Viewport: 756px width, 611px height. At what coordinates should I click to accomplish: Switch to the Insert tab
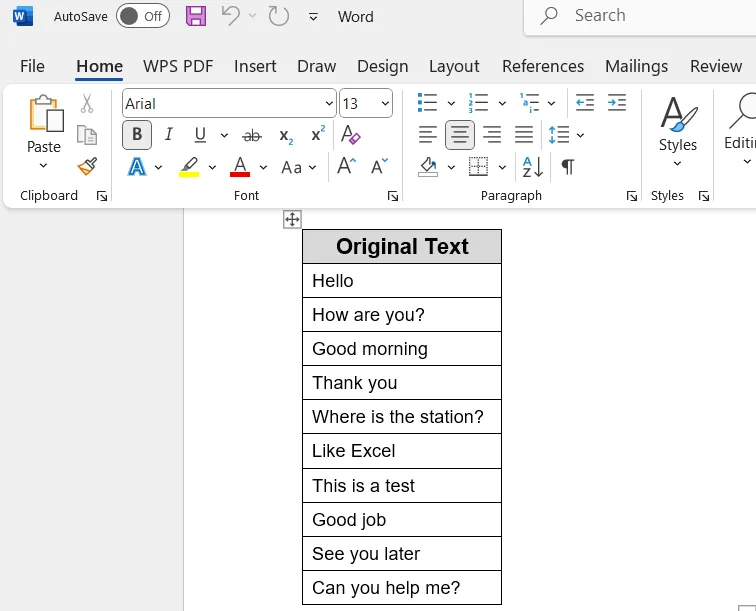tap(255, 66)
